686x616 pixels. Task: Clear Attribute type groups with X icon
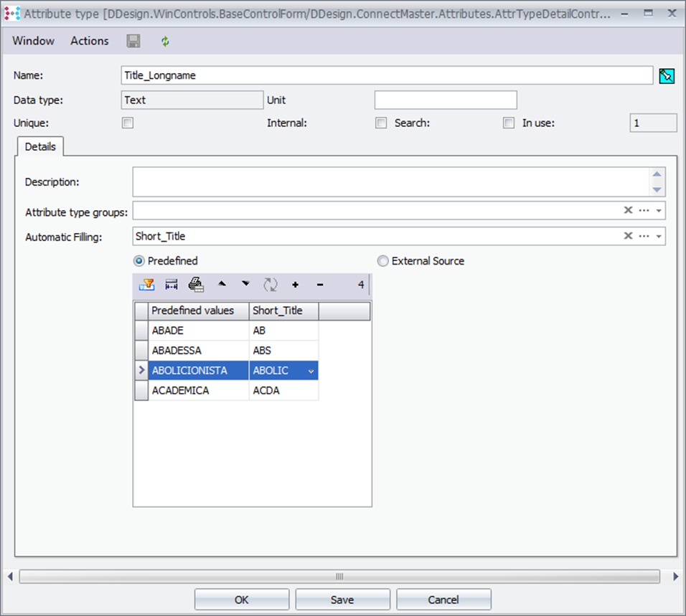coord(628,210)
